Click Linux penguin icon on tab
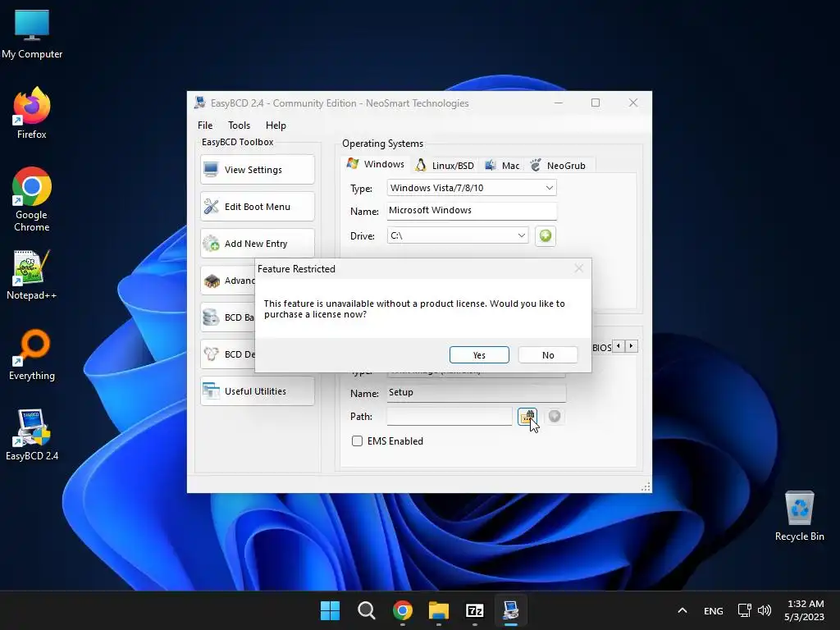This screenshot has height=630, width=840. [421, 165]
